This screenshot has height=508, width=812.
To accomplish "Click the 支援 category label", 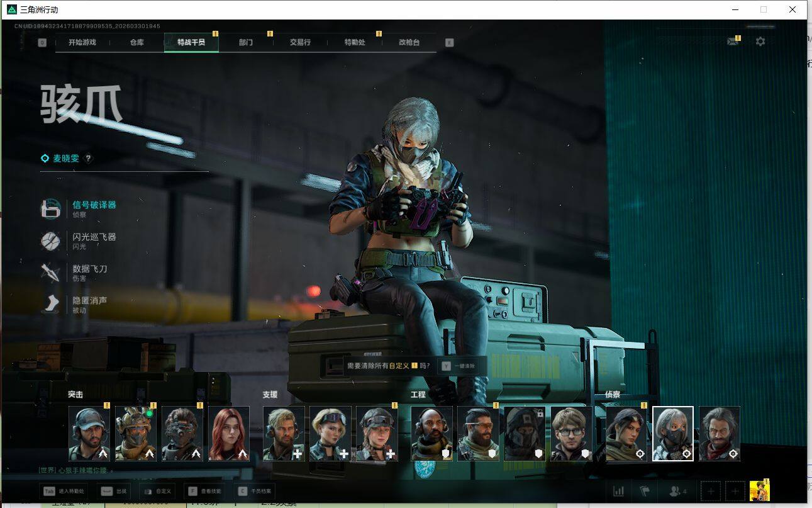I will pyautogui.click(x=270, y=395).
